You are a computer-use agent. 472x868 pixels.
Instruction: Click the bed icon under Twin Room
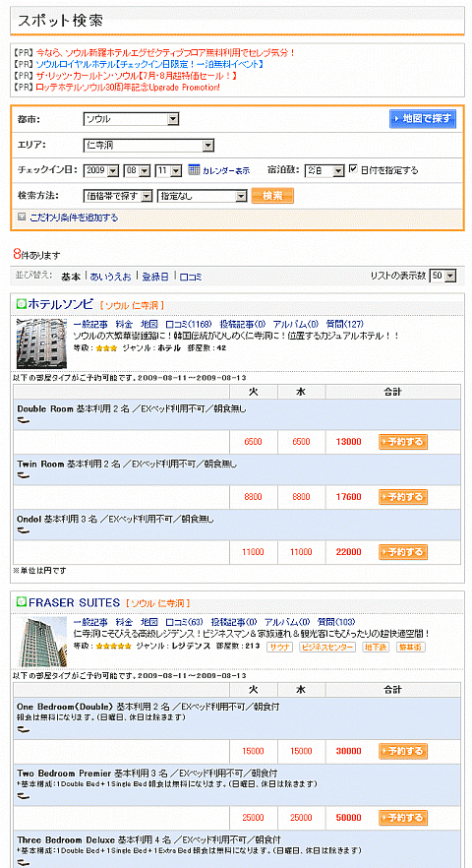pyautogui.click(x=24, y=475)
